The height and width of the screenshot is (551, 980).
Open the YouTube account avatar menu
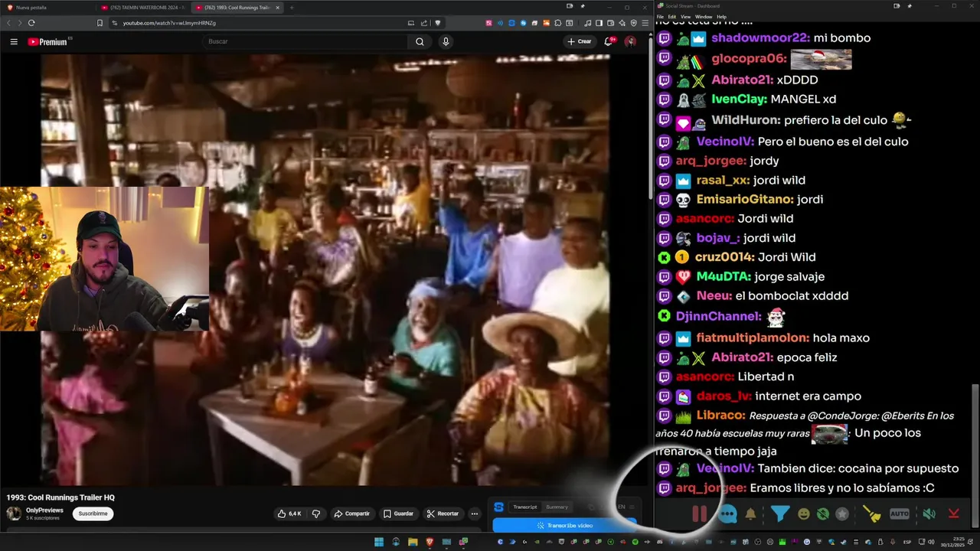click(630, 41)
